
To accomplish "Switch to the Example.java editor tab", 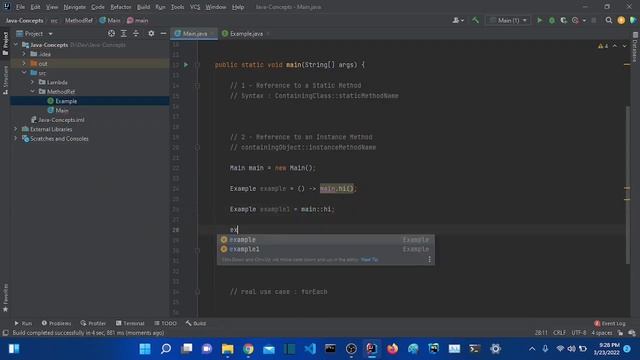I will point(245,33).
